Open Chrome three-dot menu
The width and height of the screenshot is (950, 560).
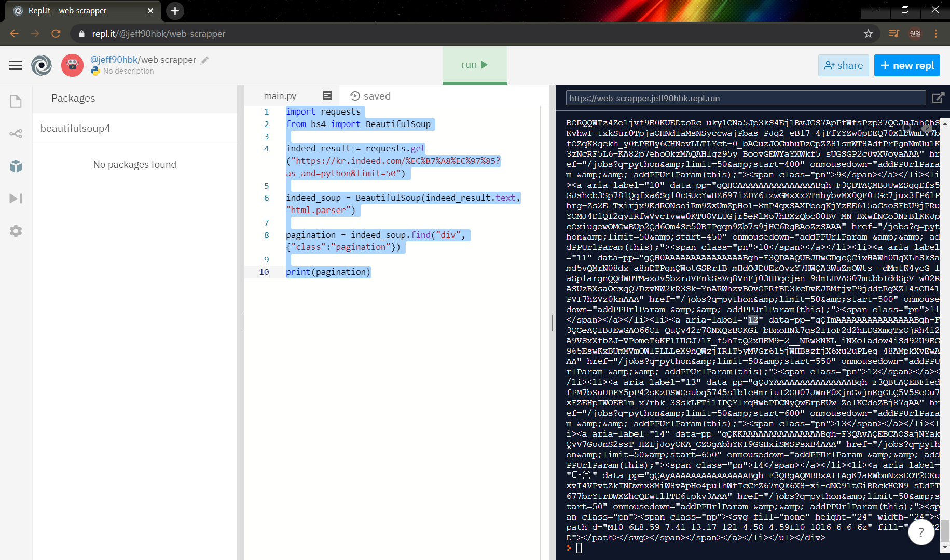(x=936, y=34)
